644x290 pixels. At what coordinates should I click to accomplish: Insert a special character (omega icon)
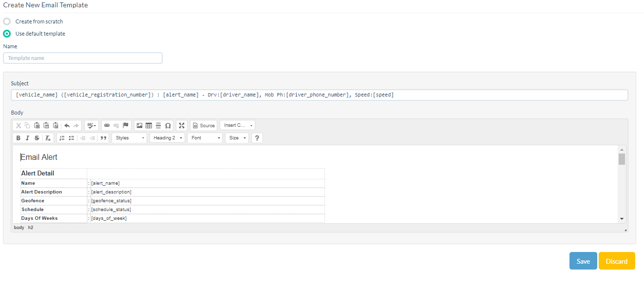tap(168, 125)
